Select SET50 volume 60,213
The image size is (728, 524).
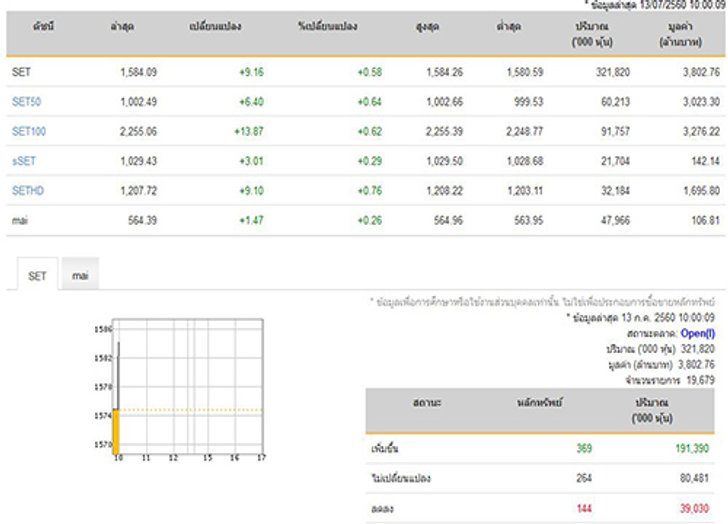point(615,102)
